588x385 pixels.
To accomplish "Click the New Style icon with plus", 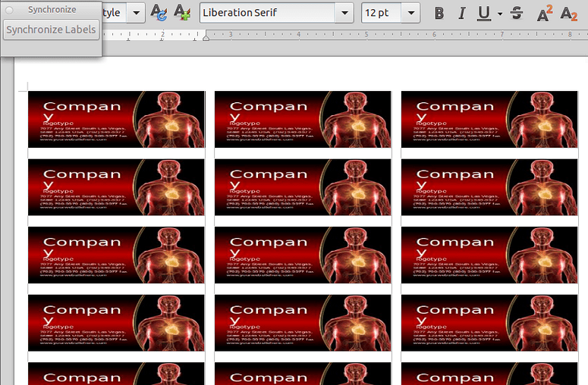I will [x=182, y=13].
